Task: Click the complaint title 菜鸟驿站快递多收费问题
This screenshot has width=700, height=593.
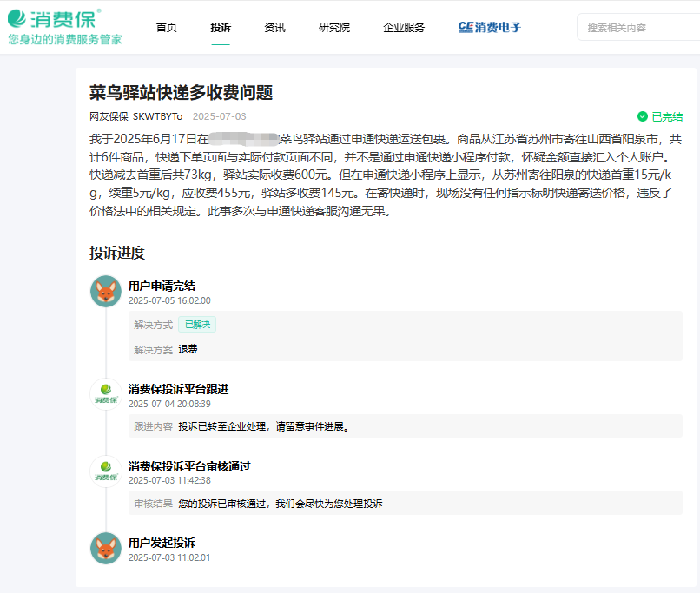Action: [181, 92]
